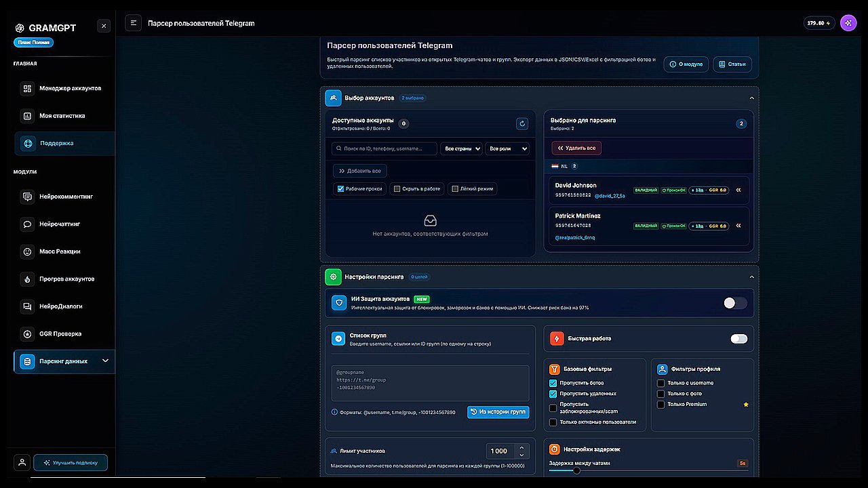Click the account search field
Viewport: 868px width, 488px height.
point(384,148)
